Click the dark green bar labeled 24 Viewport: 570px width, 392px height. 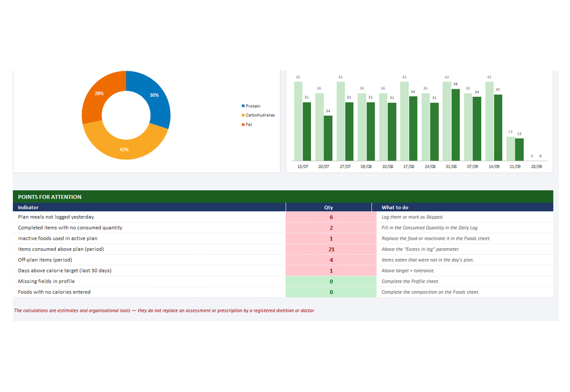328,138
